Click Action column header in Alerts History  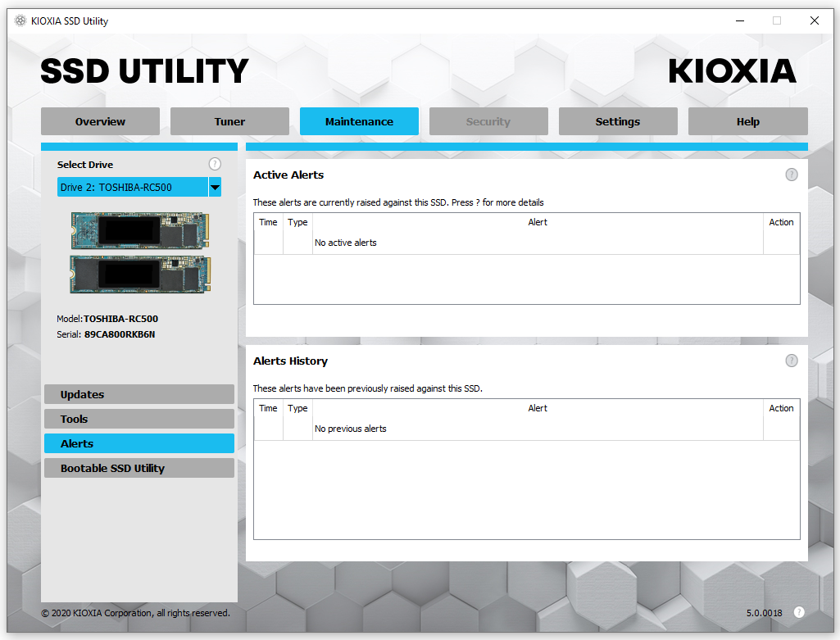[781, 408]
